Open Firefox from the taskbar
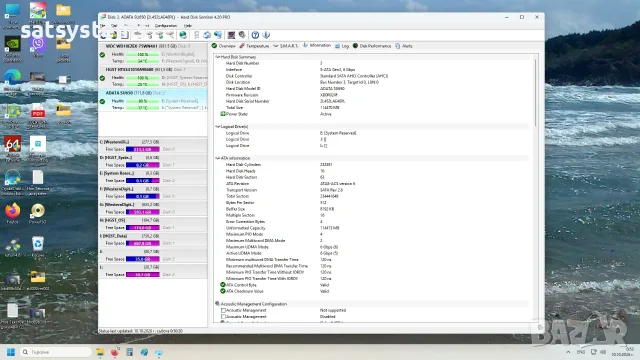Viewport: 640px width, 360px height. point(115,352)
